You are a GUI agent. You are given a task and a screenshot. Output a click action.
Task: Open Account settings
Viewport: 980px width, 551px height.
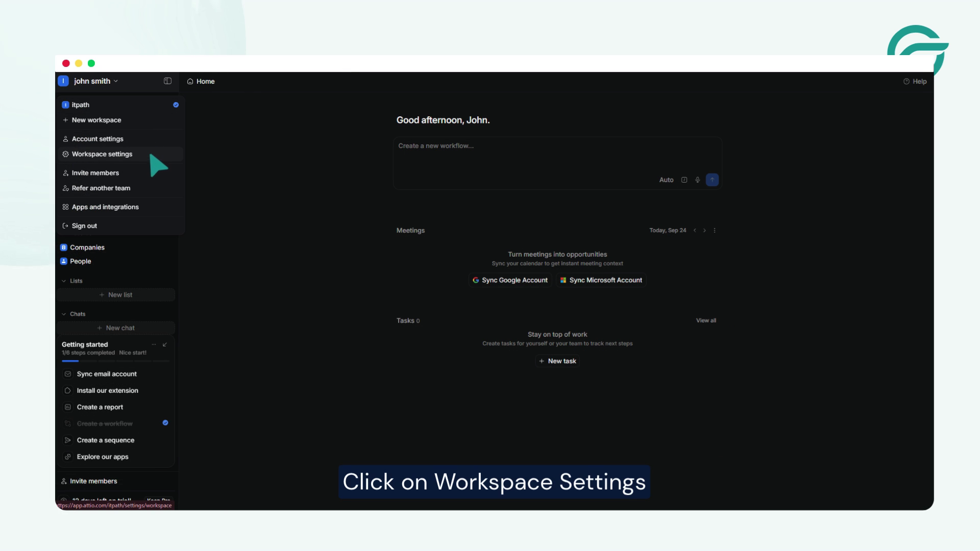pos(120,139)
